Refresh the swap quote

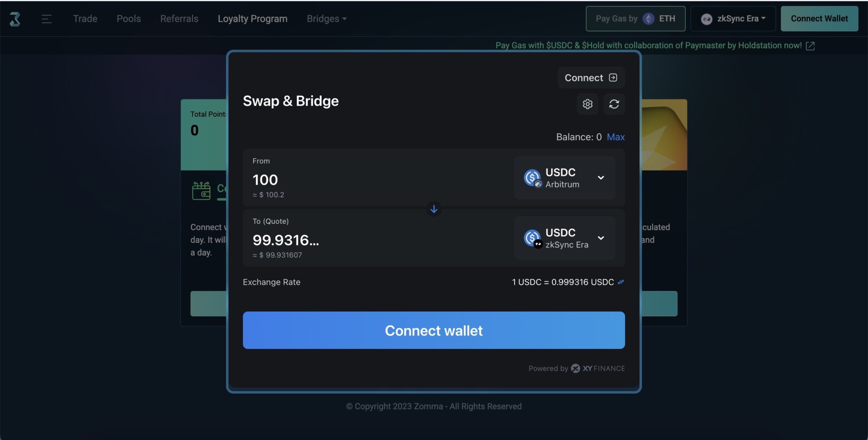615,104
